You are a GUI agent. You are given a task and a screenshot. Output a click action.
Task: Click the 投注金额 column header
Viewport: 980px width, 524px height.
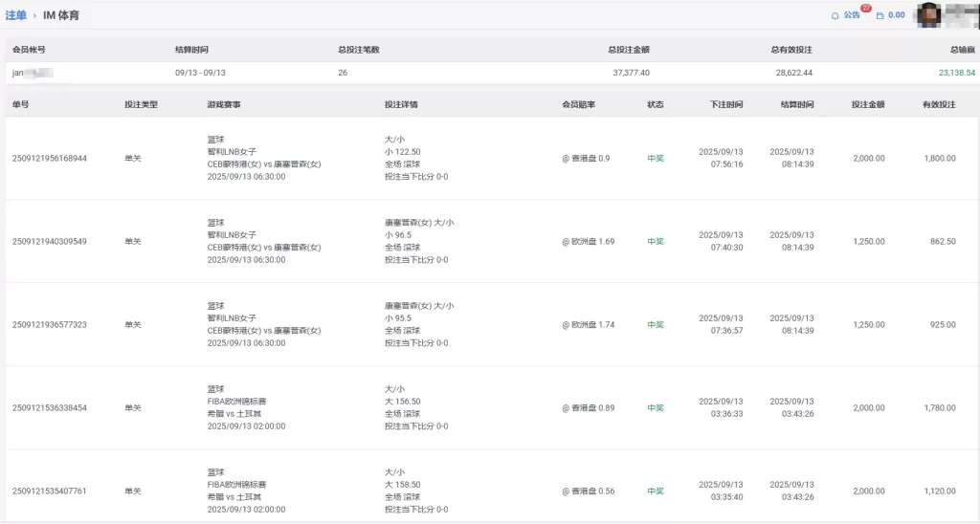click(867, 104)
